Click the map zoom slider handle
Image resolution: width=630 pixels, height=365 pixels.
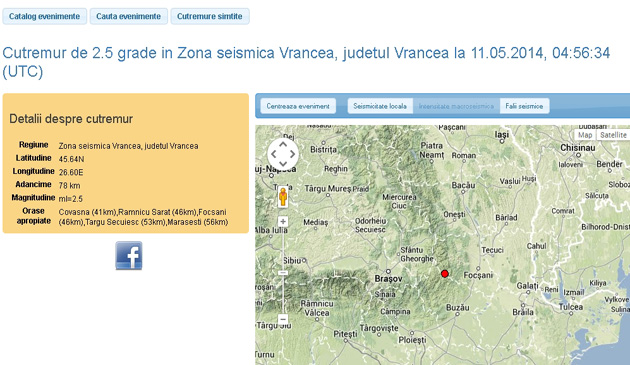[x=283, y=273]
